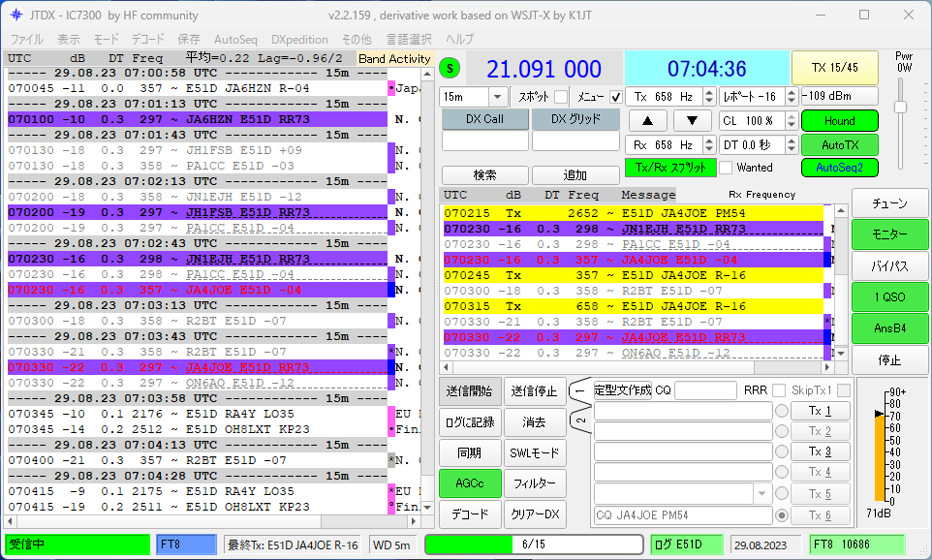Click the ログに記録 button
Screen dimensions: 932x560
[x=471, y=422]
